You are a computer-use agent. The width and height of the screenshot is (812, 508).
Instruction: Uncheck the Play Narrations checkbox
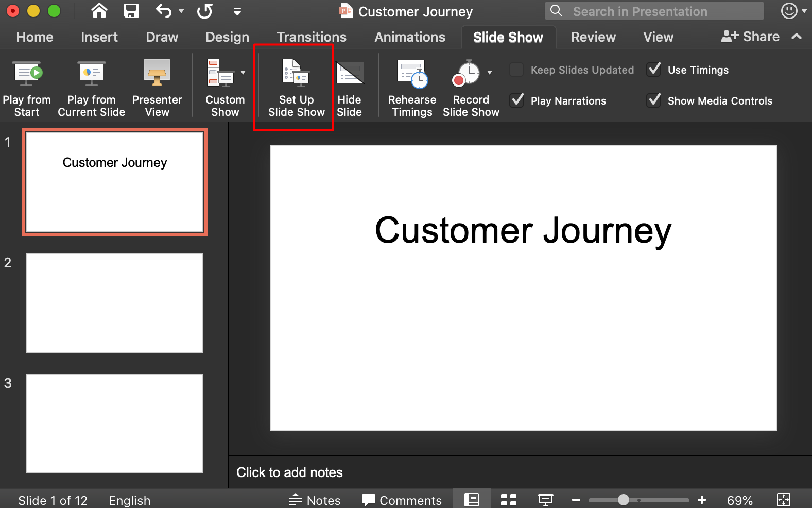517,100
